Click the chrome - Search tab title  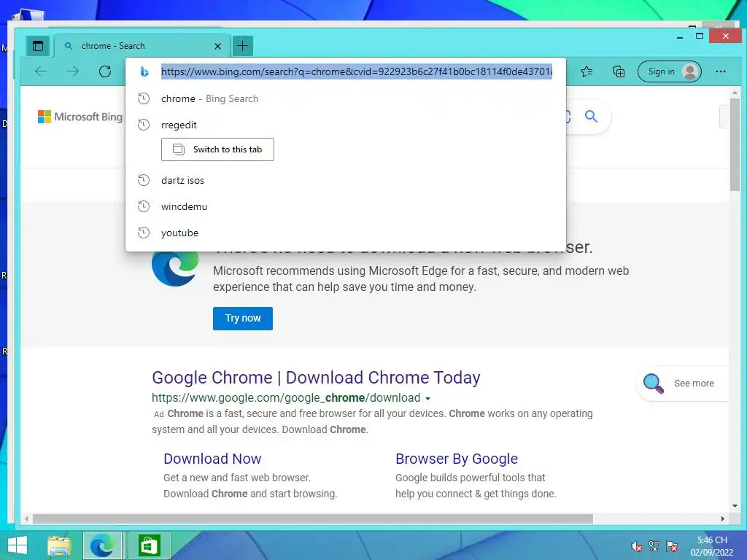pyautogui.click(x=113, y=46)
